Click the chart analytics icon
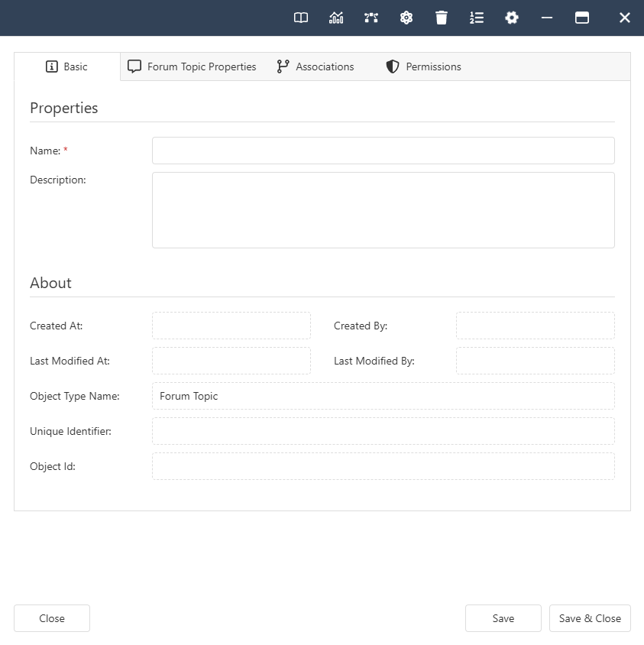This screenshot has height=645, width=644. 336,18
